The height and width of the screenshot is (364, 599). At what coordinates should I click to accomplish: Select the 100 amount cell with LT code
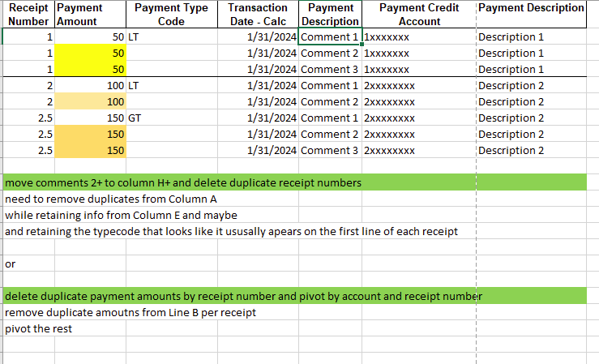point(91,86)
